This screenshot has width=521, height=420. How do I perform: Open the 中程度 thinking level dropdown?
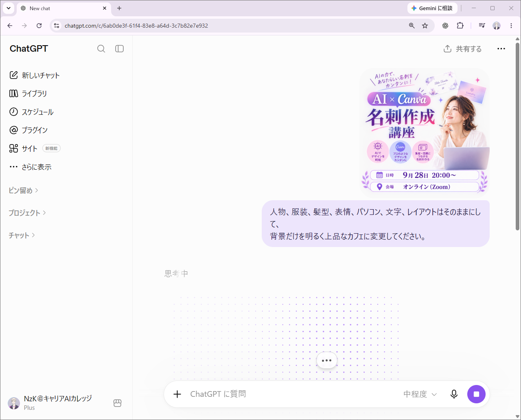coord(420,394)
